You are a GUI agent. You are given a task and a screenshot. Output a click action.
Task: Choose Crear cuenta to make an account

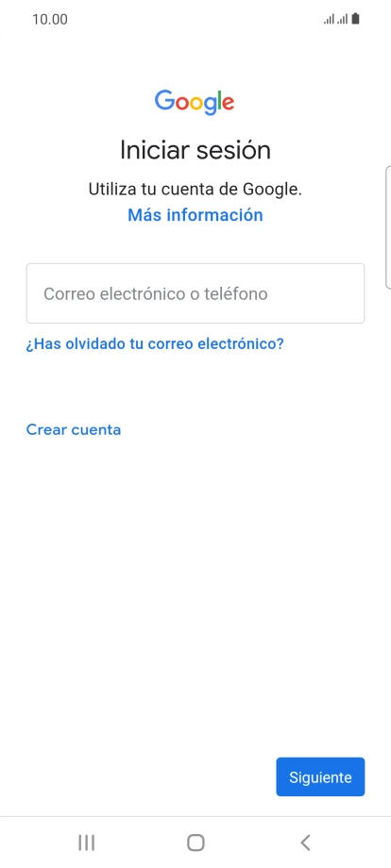(x=74, y=429)
